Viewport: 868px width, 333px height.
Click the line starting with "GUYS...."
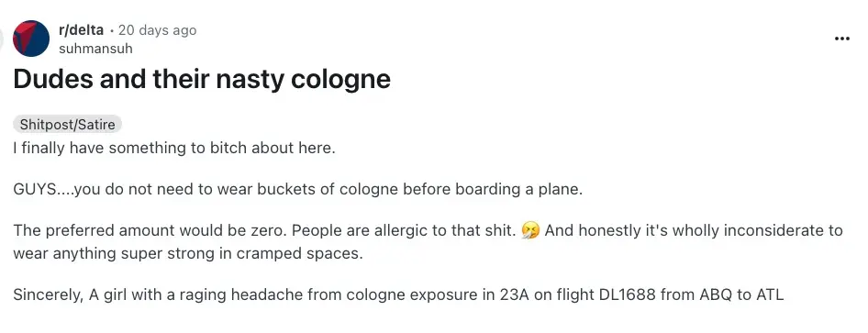pos(298,190)
